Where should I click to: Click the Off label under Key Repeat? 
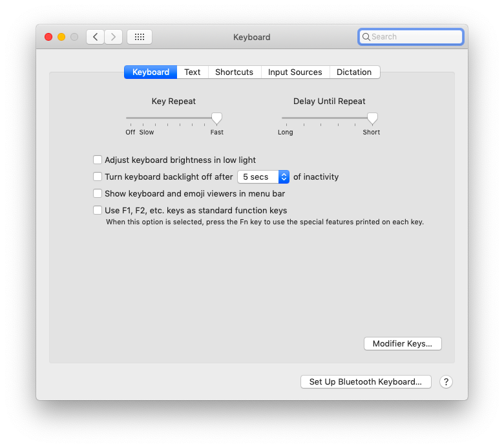coord(130,132)
